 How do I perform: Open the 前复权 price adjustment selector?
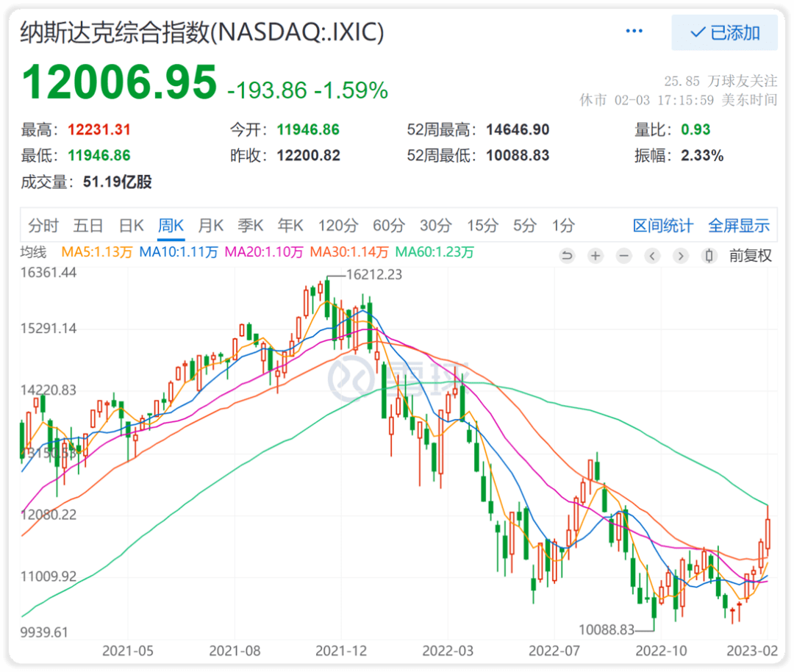coord(750,256)
